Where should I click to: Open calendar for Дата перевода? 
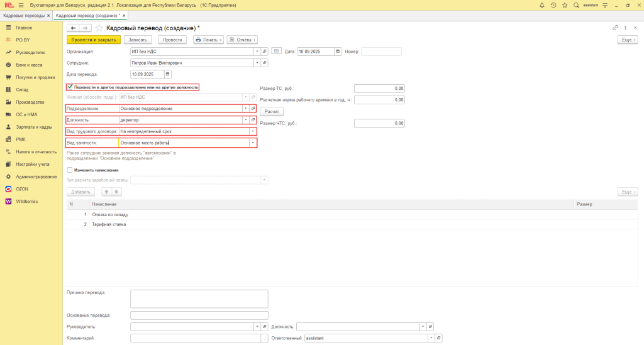(x=167, y=74)
